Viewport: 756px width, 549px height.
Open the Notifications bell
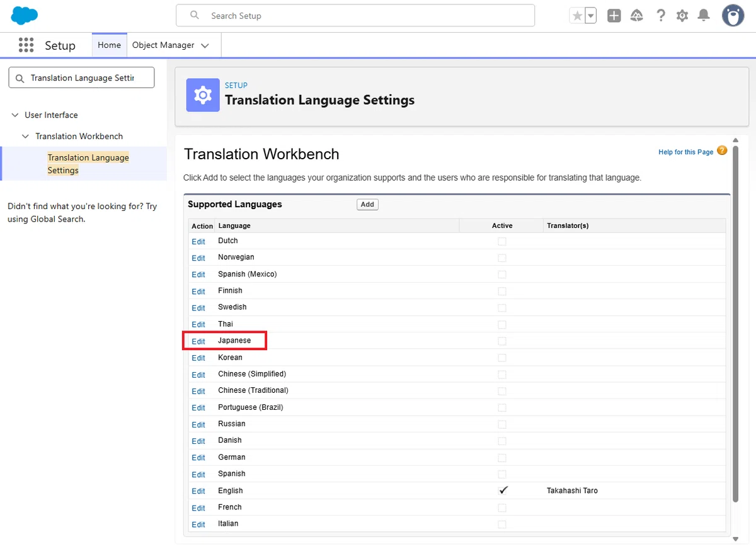tap(704, 16)
